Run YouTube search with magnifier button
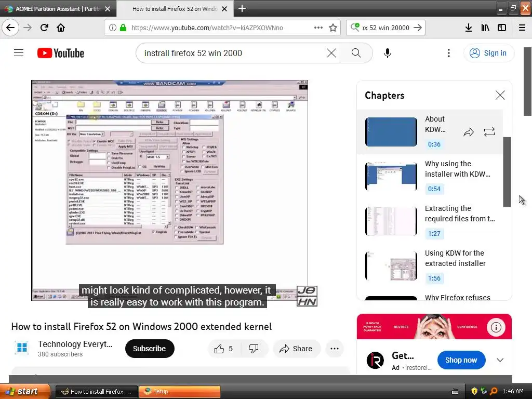 click(356, 53)
